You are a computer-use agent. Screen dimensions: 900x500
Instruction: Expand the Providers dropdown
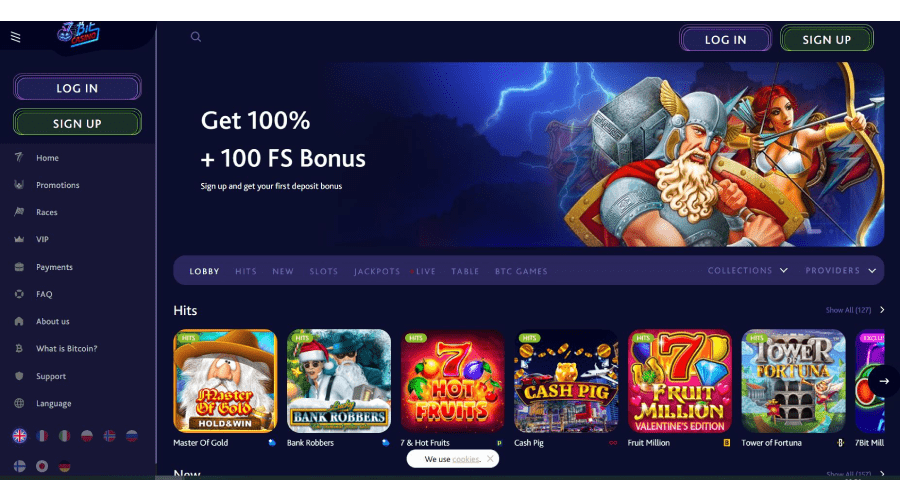tap(840, 270)
